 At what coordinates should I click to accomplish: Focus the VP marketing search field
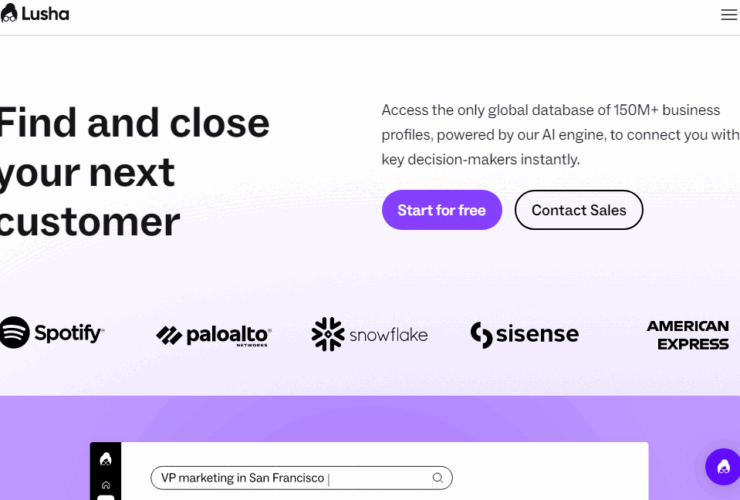click(x=302, y=478)
